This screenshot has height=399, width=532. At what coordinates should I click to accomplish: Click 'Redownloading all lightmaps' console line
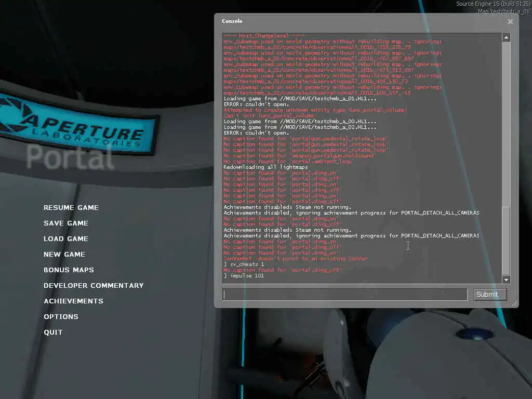(x=265, y=167)
